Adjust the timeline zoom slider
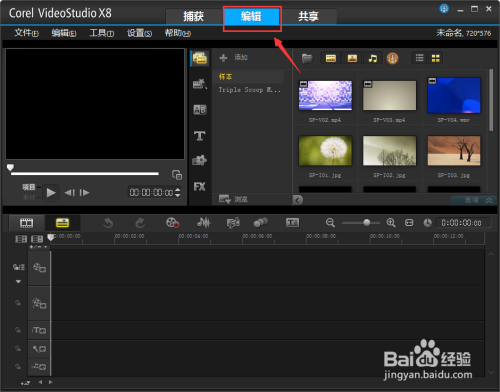The image size is (500, 392). pyautogui.click(x=367, y=222)
